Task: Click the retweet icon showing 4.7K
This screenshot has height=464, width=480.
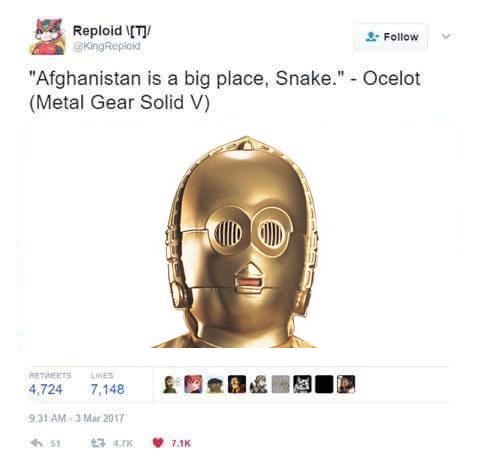Action: click(x=98, y=443)
